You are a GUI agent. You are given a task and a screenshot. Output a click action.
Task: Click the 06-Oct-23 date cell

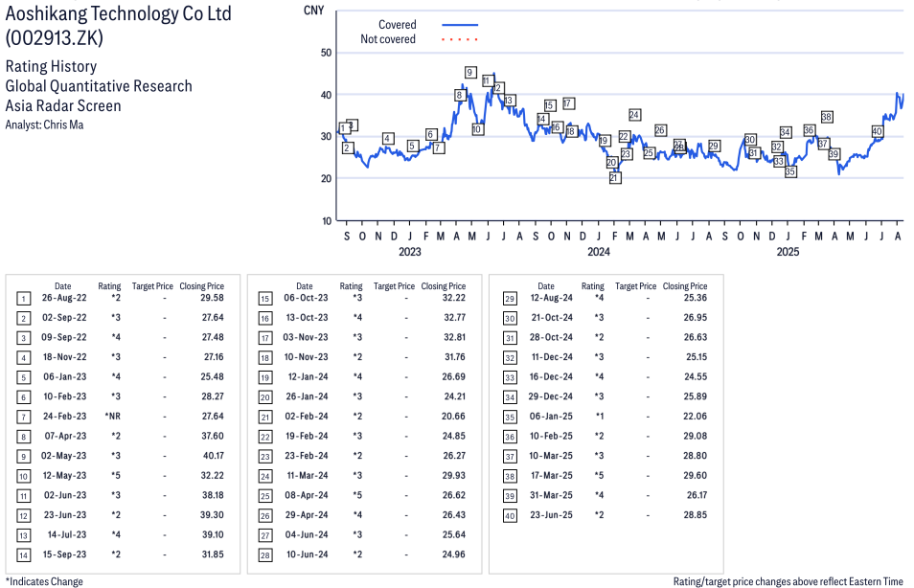[x=306, y=298]
